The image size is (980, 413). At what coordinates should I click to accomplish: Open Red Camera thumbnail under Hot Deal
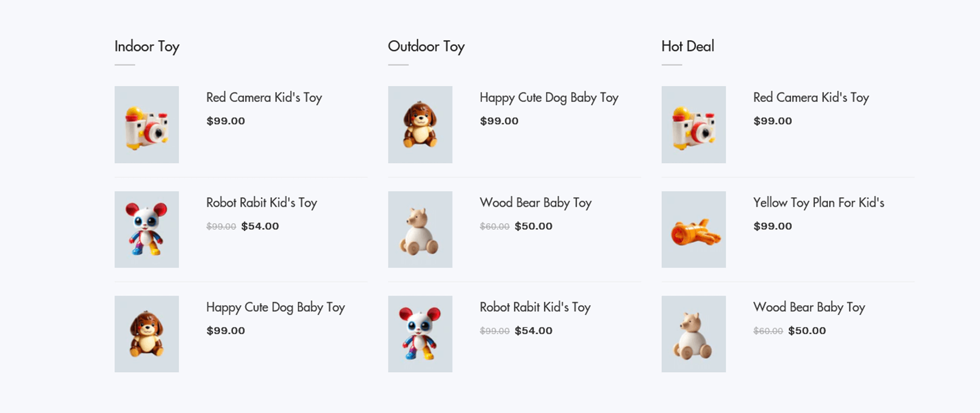(x=693, y=125)
